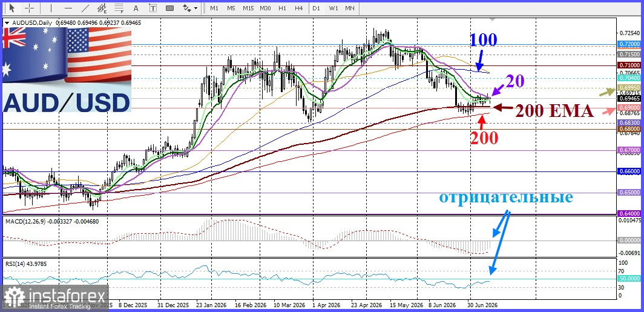Click the 30 Jun 2026 date label
The width and height of the screenshot is (644, 312).
tap(484, 306)
